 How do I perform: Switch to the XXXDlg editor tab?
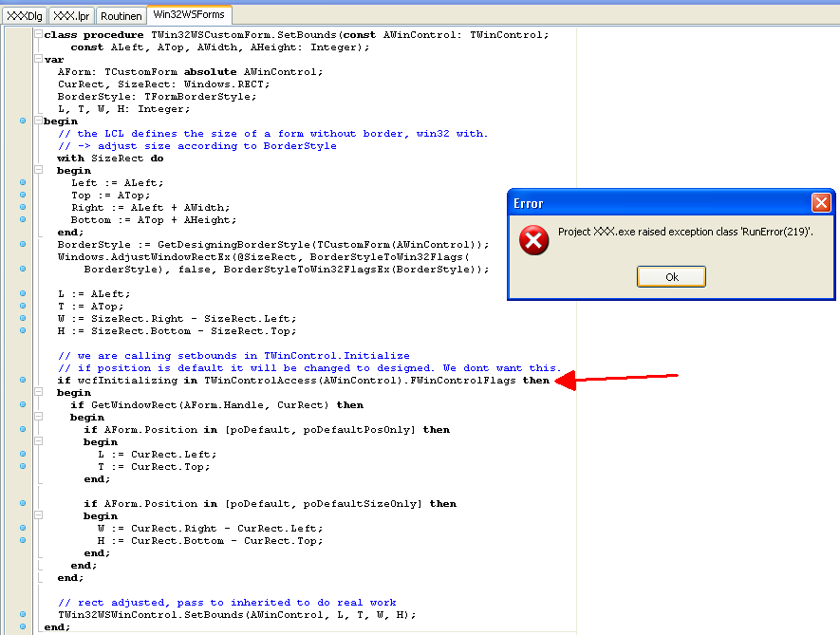(x=24, y=16)
